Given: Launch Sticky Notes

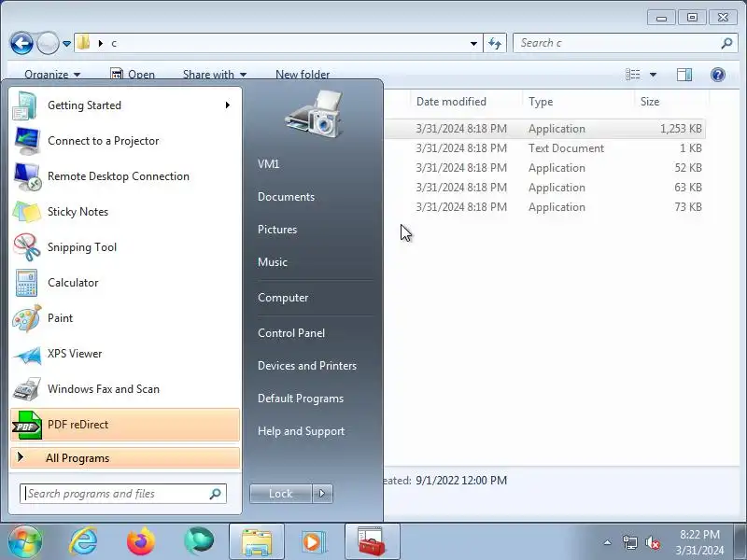Looking at the screenshot, I should tap(125, 212).
